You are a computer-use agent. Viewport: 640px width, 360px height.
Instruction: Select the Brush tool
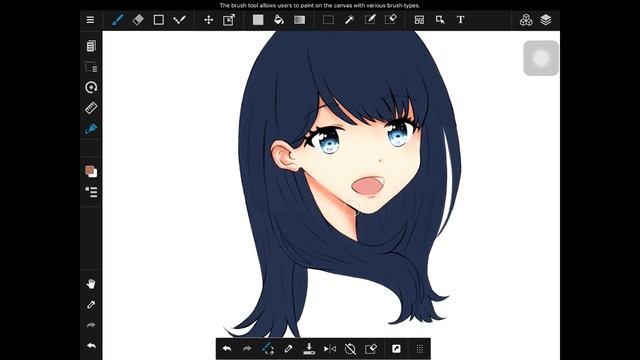tap(118, 20)
